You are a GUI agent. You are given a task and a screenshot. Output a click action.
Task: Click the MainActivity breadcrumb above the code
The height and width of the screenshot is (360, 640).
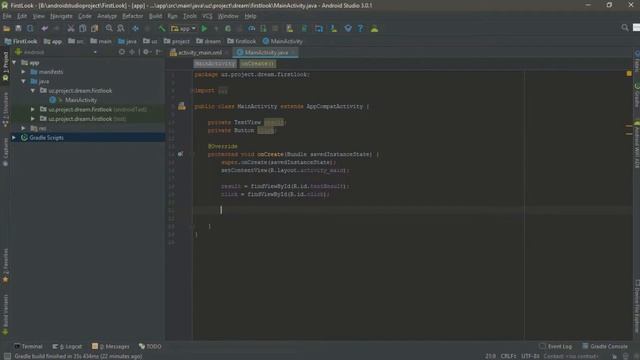(215, 64)
